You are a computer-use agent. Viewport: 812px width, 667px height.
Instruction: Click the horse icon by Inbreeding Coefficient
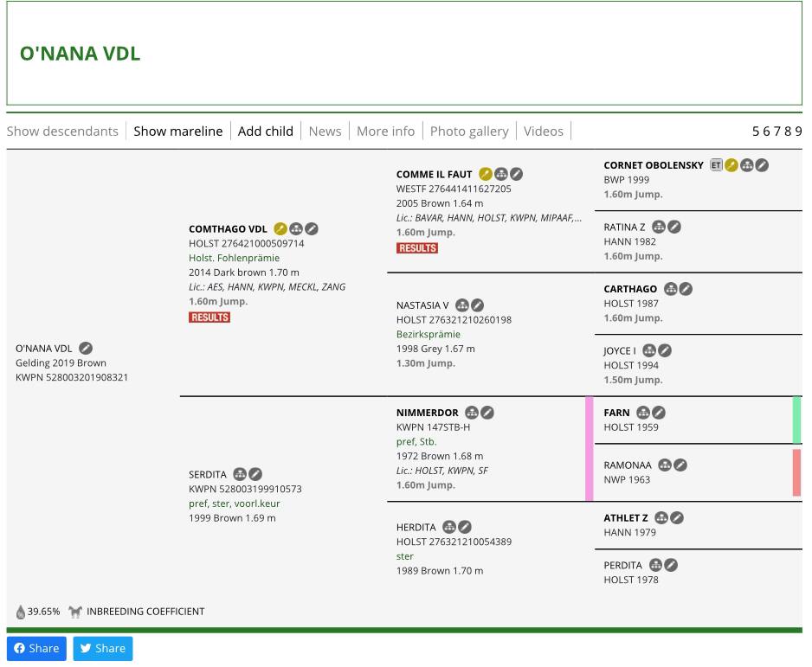click(x=75, y=612)
